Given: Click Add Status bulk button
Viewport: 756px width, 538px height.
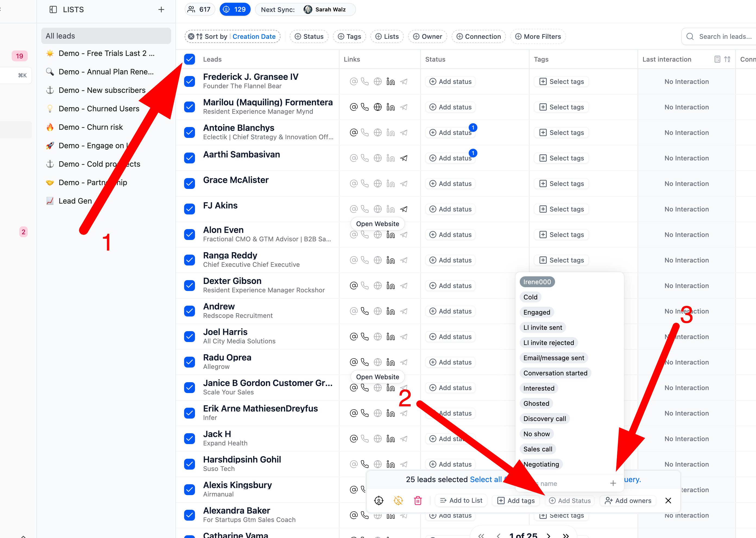Looking at the screenshot, I should [570, 501].
